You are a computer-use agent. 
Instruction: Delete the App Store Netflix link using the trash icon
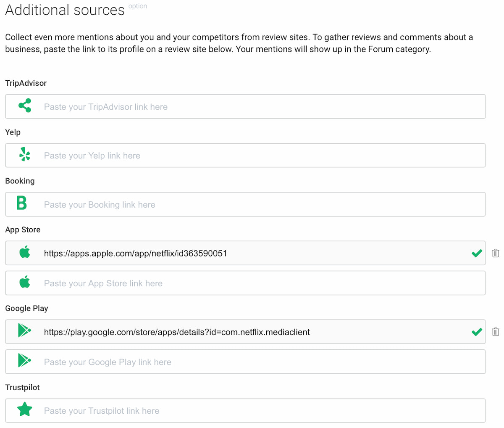click(x=496, y=253)
